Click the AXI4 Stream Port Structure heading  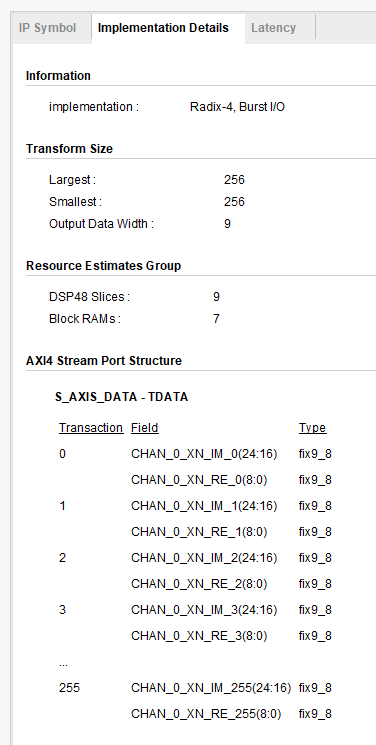[104, 361]
